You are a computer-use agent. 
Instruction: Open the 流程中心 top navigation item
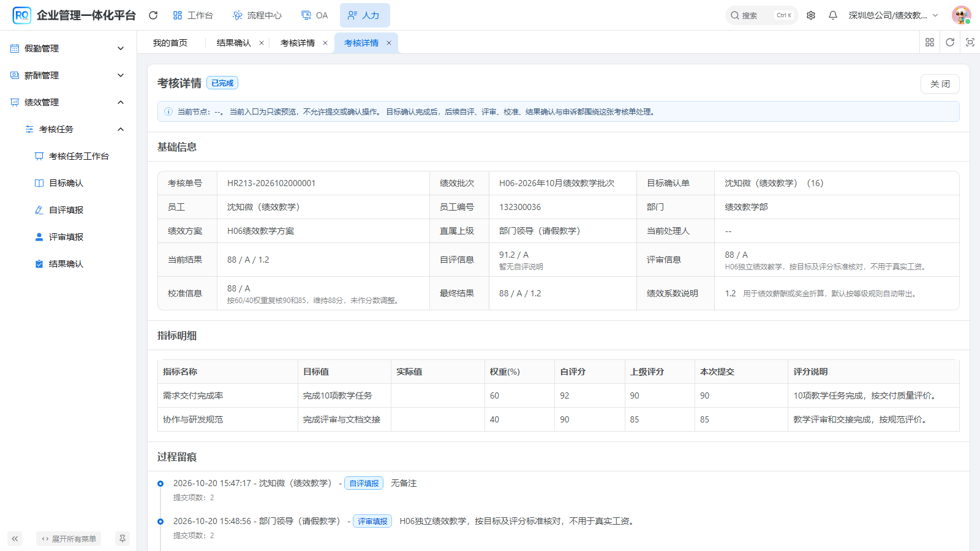click(257, 15)
